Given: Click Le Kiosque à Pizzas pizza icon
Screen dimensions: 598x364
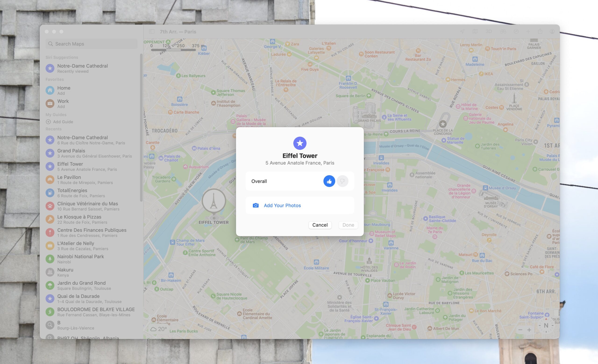Looking at the screenshot, I should pos(50,219).
